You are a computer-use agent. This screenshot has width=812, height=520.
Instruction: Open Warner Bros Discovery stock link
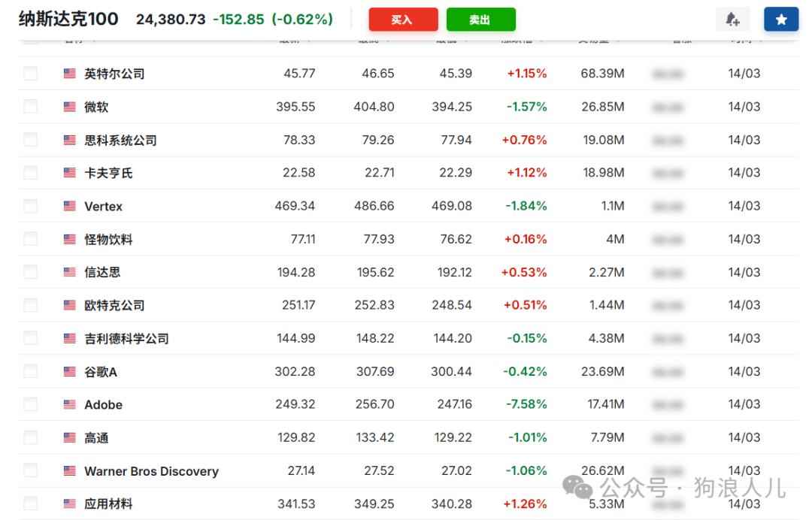click(x=151, y=471)
